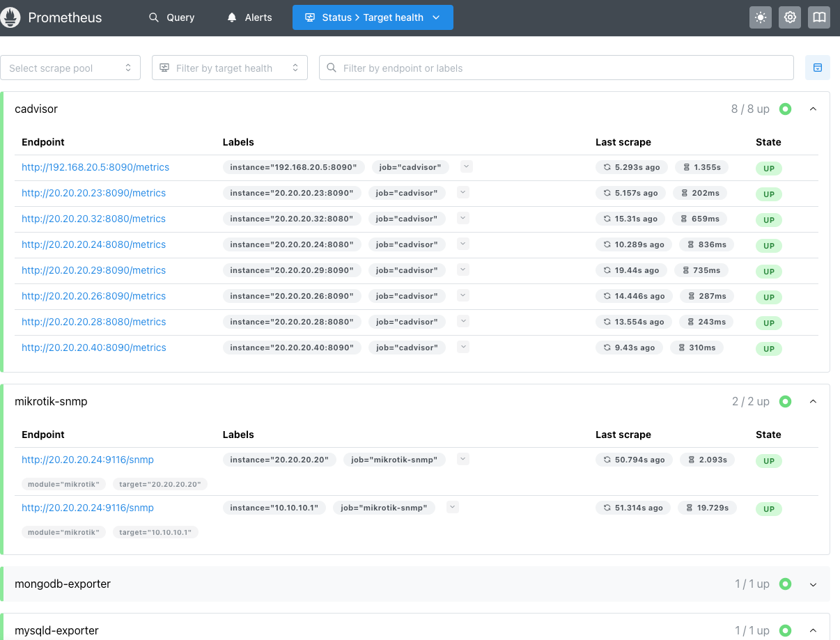Expand labels for instance 20.20.20.29:8090

coord(463,270)
